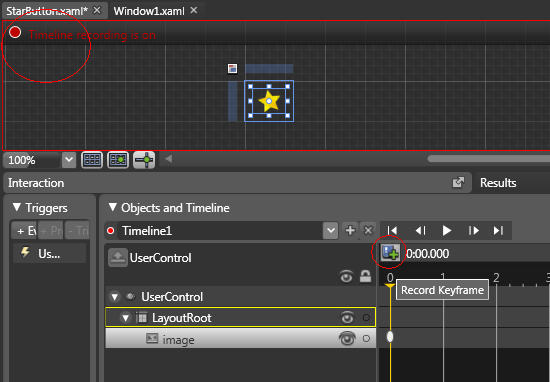Click the yellow playhead marker

tap(390, 286)
